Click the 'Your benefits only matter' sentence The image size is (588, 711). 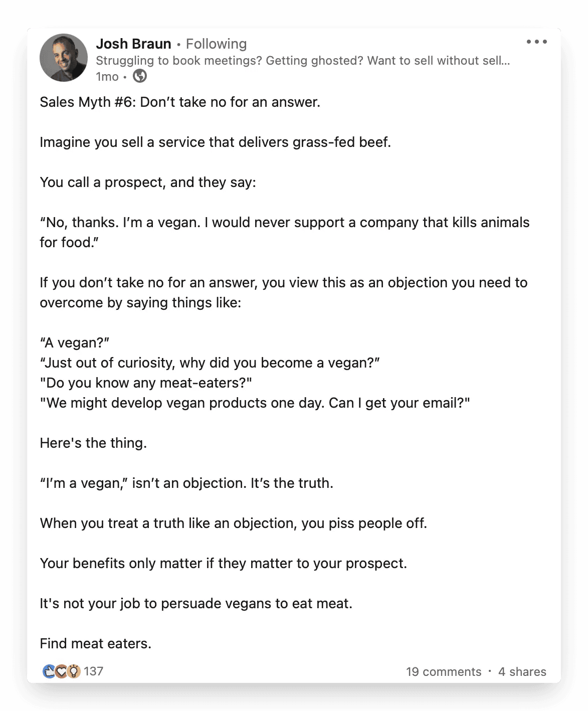click(x=223, y=564)
